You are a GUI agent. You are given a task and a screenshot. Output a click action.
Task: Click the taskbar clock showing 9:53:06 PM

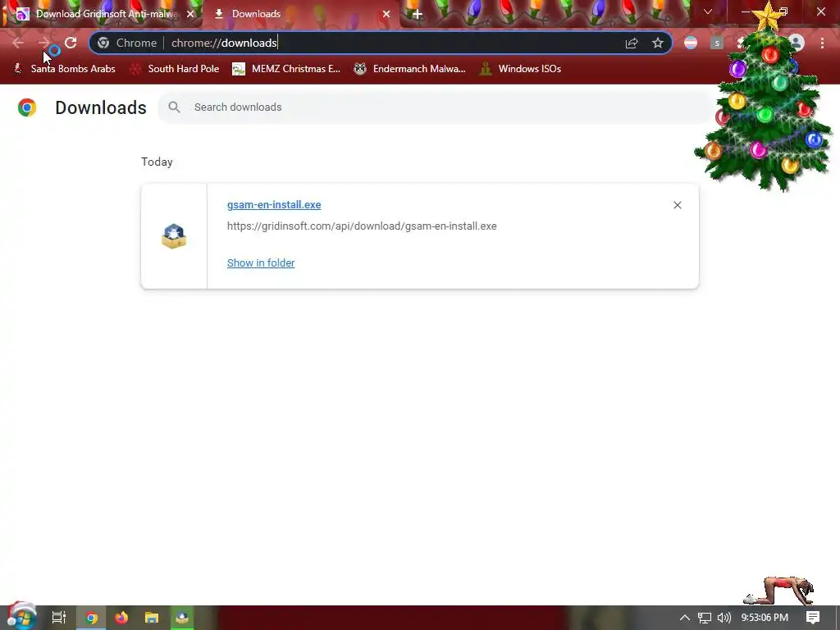(x=765, y=618)
